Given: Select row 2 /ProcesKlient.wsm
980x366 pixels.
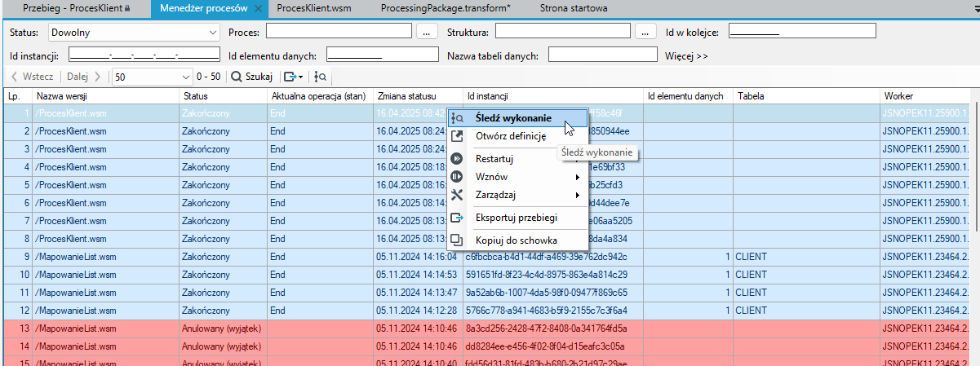Looking at the screenshot, I should coord(486,130).
